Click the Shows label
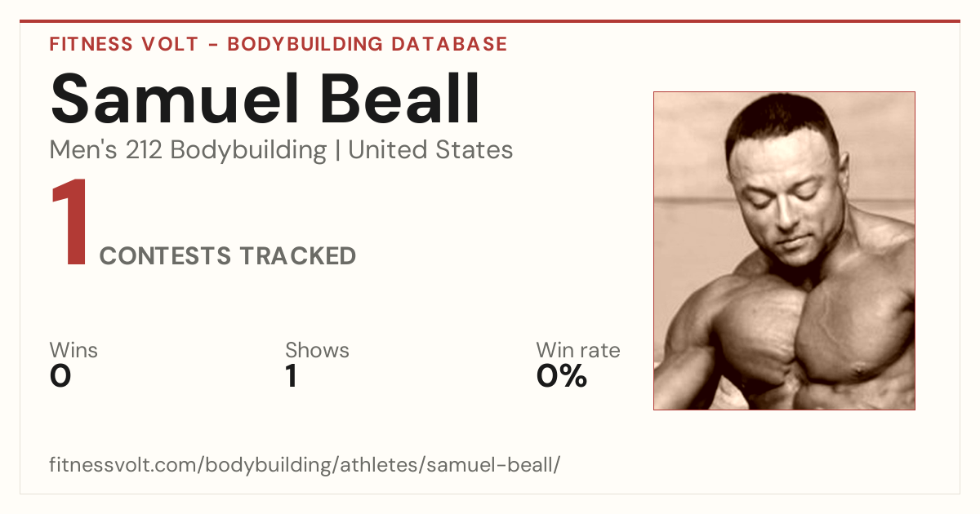The image size is (980, 514). click(x=317, y=351)
